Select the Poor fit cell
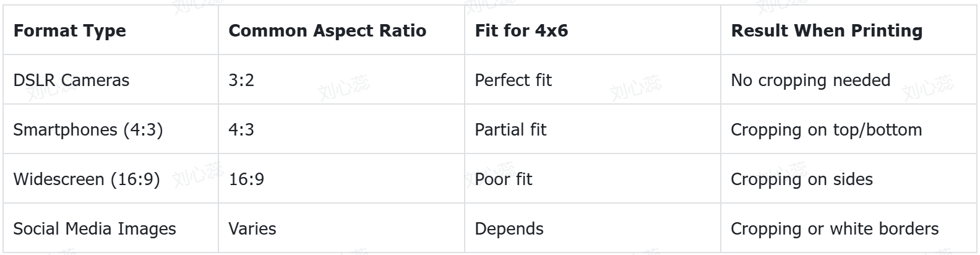Viewport: 980px width, 255px height. click(x=503, y=179)
